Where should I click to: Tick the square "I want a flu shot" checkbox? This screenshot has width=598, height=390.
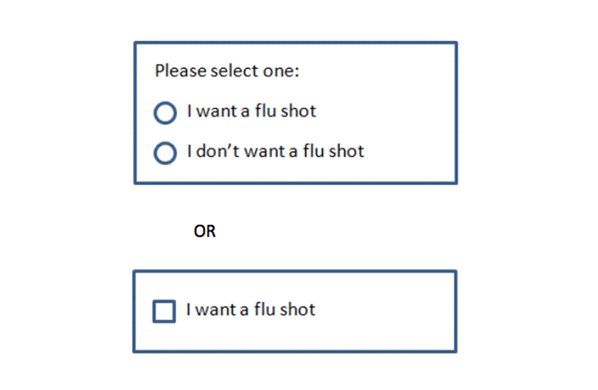pyautogui.click(x=164, y=311)
